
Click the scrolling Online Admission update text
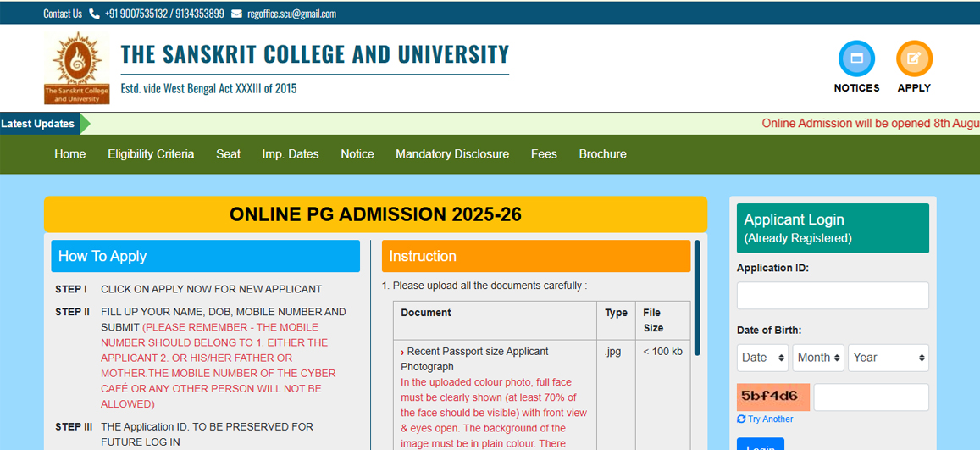point(871,124)
